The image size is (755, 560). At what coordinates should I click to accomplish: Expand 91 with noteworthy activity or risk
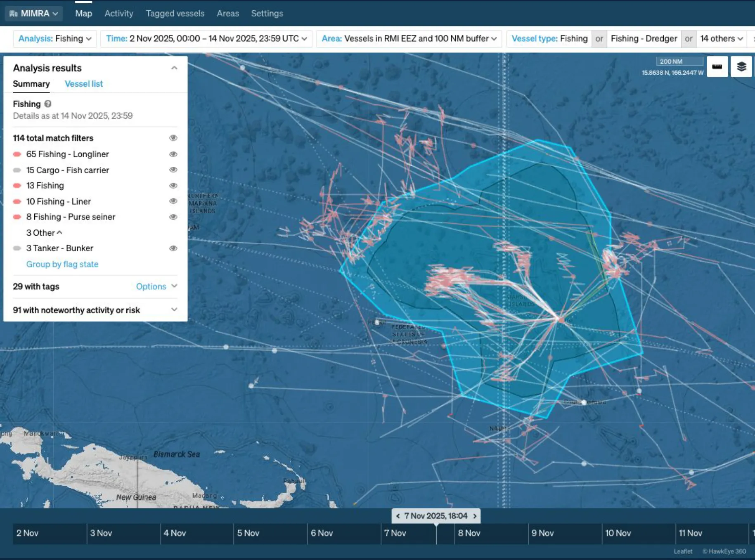174,309
